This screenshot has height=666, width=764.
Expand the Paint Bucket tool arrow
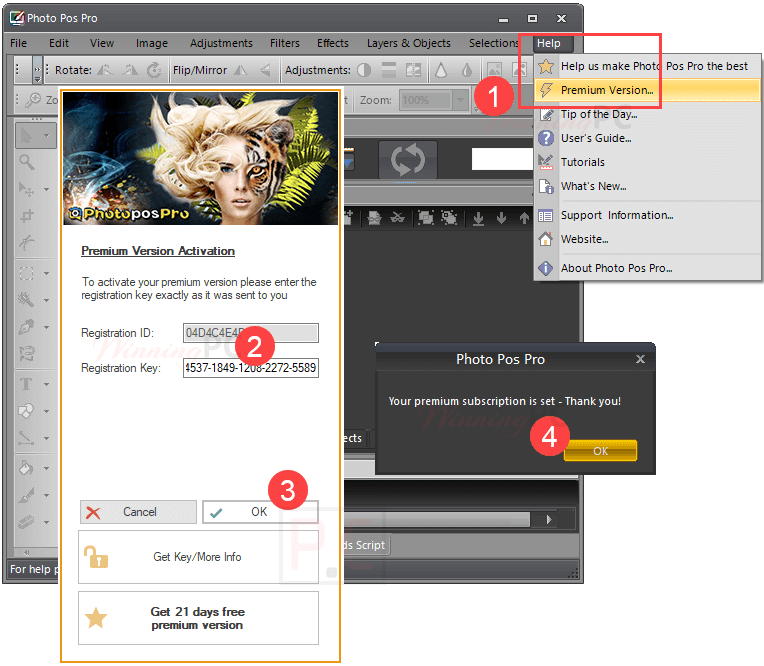point(47,469)
